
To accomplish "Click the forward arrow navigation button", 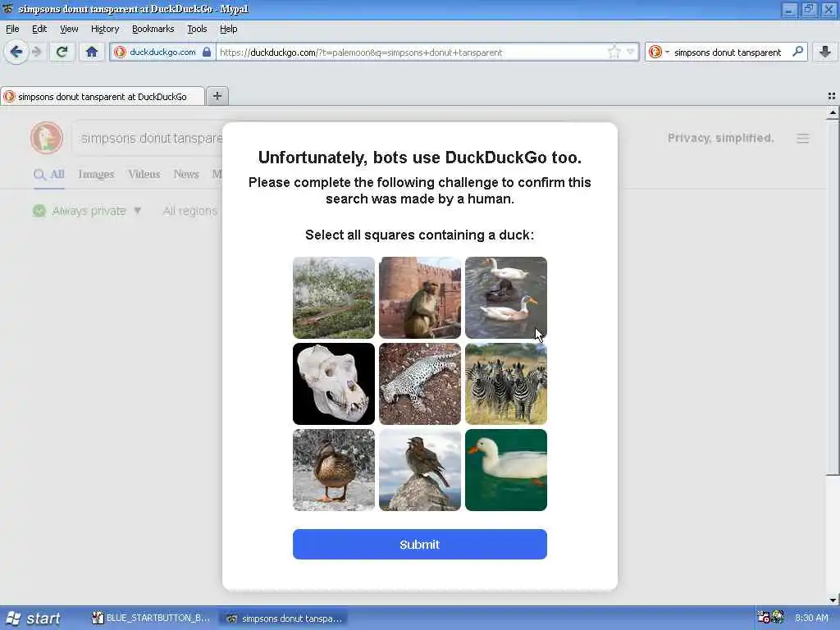I will pyautogui.click(x=36, y=52).
